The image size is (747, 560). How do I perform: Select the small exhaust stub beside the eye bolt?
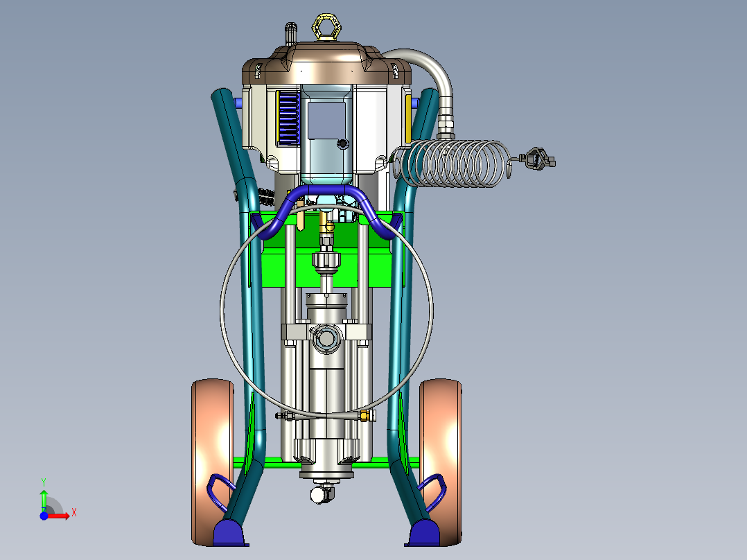(290, 33)
